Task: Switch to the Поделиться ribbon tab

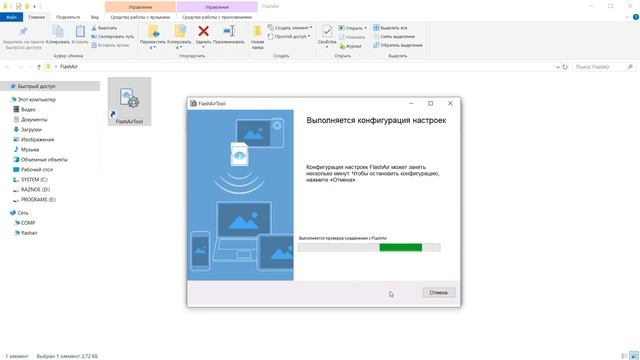Action: click(68, 17)
